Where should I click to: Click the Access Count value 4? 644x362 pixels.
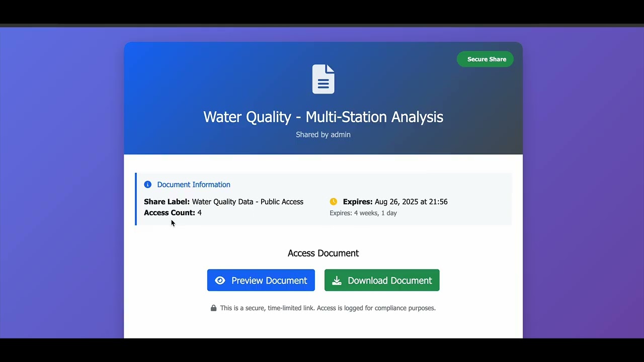point(199,213)
